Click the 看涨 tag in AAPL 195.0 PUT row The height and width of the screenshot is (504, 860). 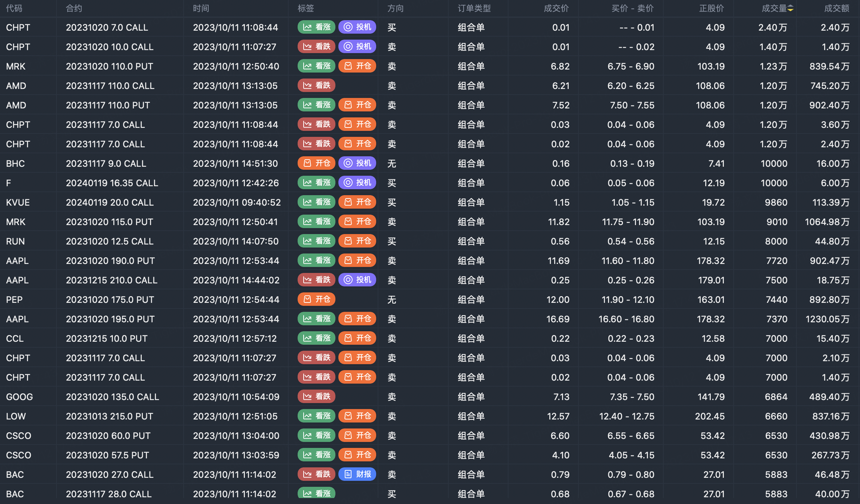(316, 319)
